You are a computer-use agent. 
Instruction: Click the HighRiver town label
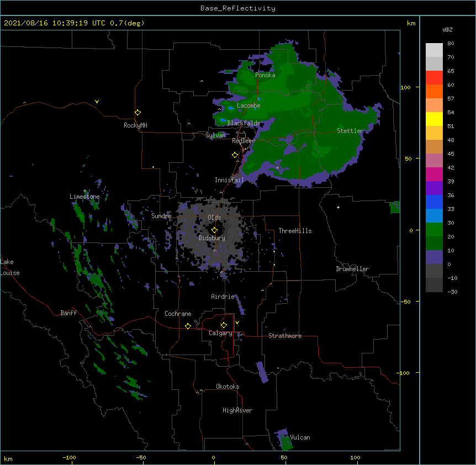[x=237, y=410]
